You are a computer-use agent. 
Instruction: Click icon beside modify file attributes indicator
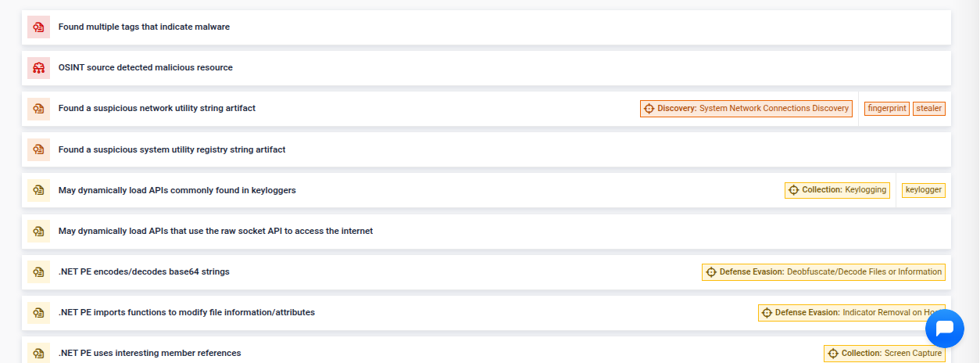coord(38,313)
